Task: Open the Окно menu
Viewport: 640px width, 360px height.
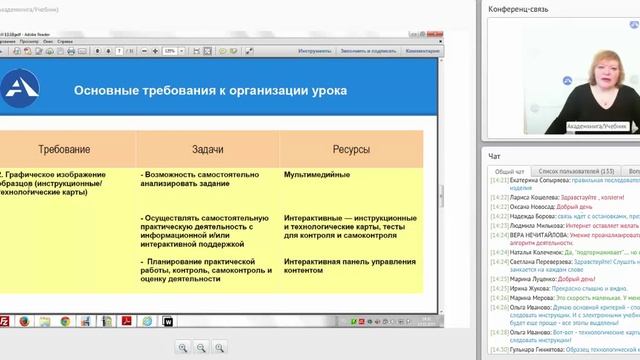Action: (x=48, y=42)
